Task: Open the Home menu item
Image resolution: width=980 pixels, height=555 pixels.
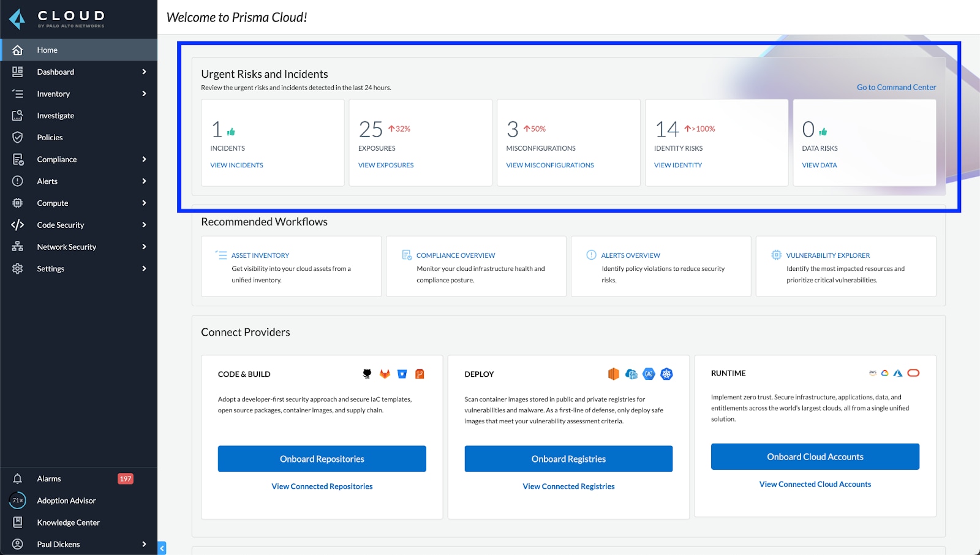Action: 78,50
